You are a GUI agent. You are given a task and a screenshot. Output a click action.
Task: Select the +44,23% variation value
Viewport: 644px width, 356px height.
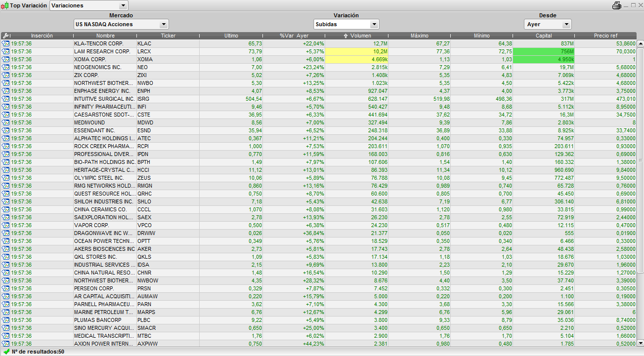pyautogui.click(x=294, y=344)
